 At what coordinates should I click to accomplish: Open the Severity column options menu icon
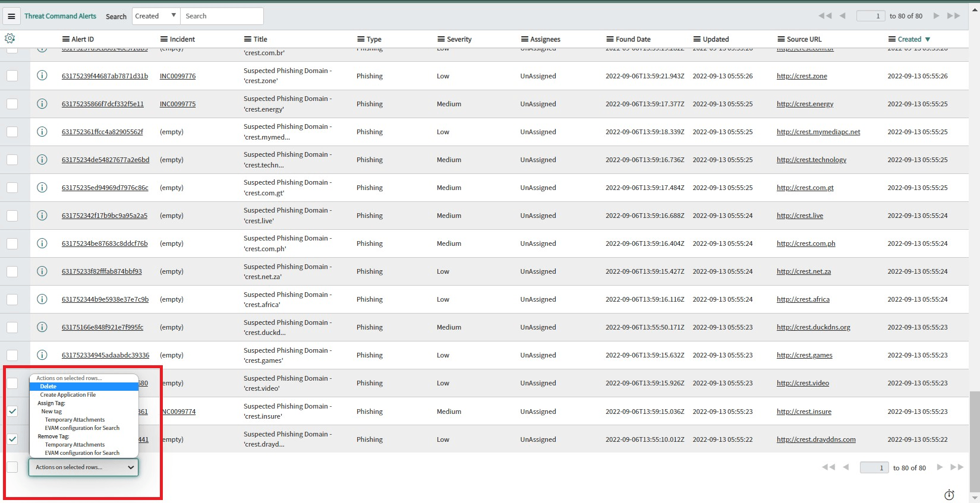tap(441, 39)
